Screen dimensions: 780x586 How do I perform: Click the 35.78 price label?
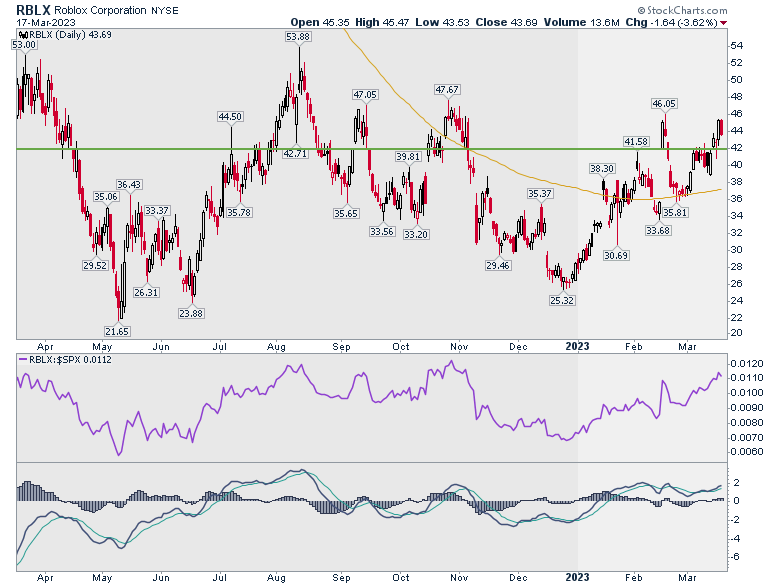click(239, 212)
